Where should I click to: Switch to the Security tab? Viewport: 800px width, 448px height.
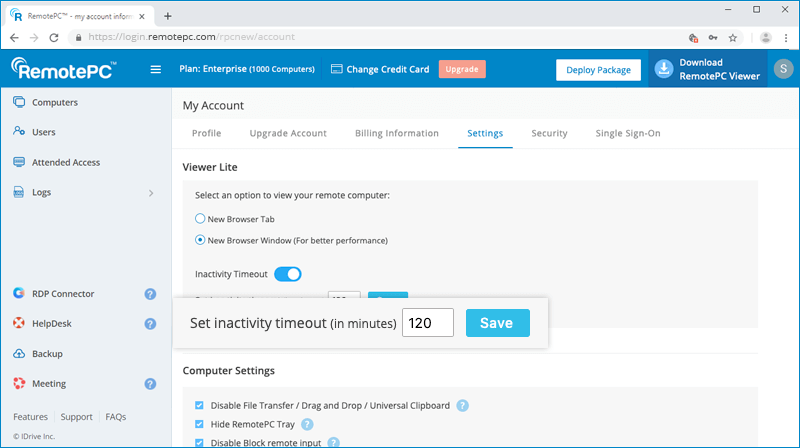pos(549,133)
